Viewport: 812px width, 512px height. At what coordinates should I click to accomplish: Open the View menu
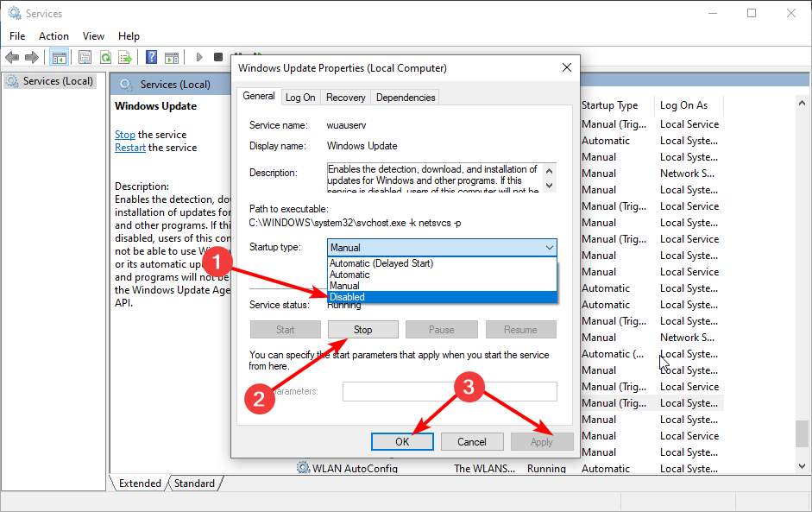coord(93,36)
